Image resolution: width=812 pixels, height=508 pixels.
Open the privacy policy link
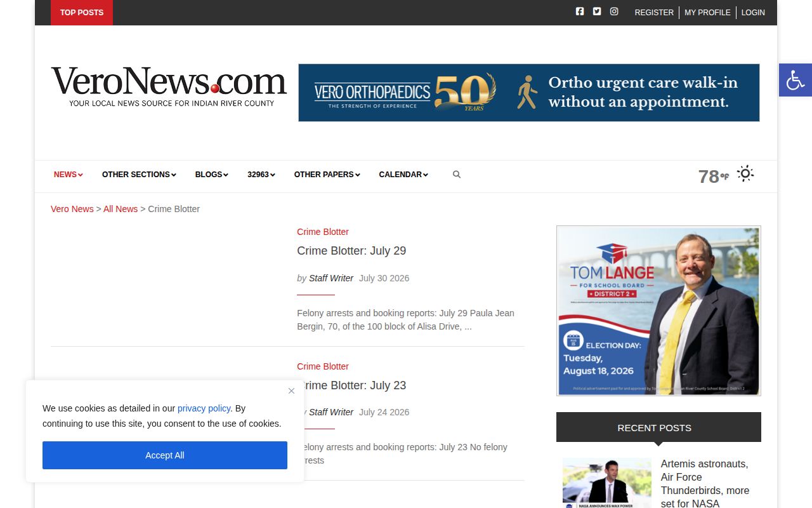pos(204,408)
